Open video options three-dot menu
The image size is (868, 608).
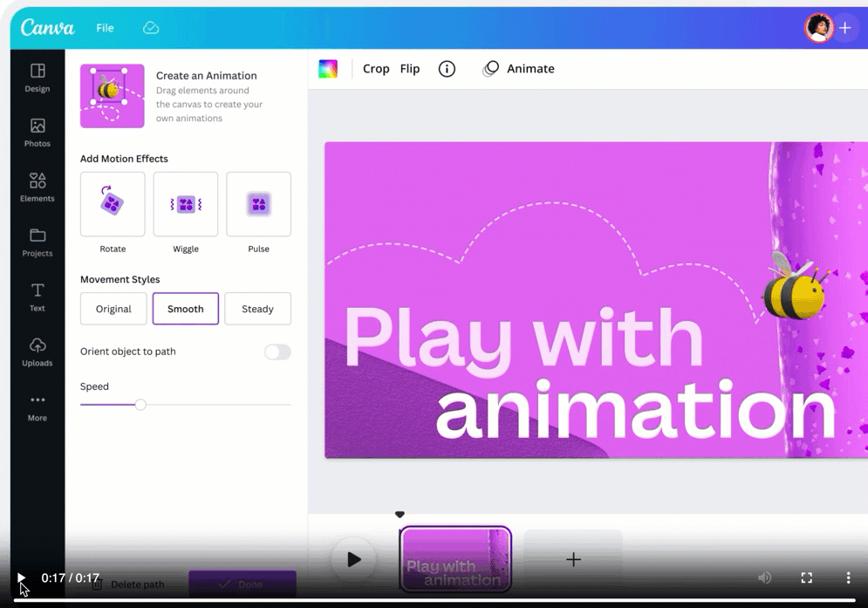click(848, 577)
